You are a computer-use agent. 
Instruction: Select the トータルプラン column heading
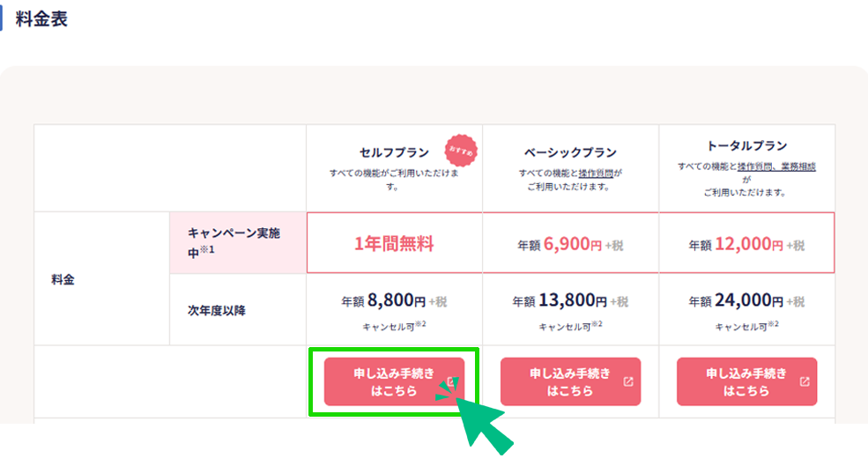click(x=746, y=145)
